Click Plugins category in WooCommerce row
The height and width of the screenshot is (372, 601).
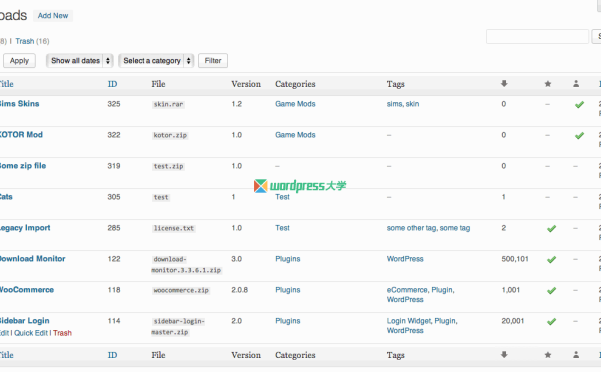287,290
